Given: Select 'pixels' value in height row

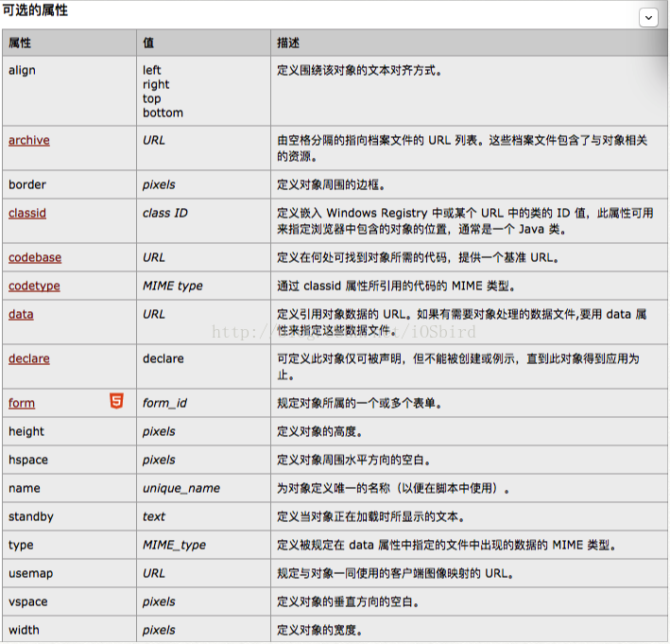Looking at the screenshot, I should pyautogui.click(x=159, y=431).
